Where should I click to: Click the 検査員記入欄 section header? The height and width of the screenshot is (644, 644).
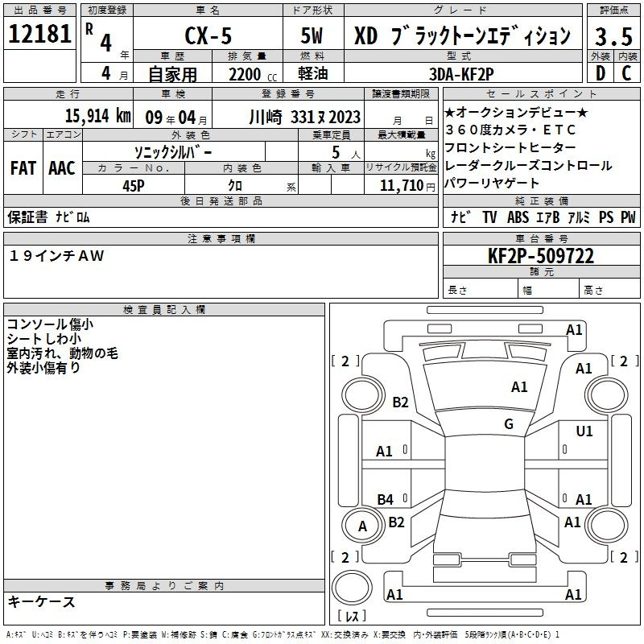[164, 310]
